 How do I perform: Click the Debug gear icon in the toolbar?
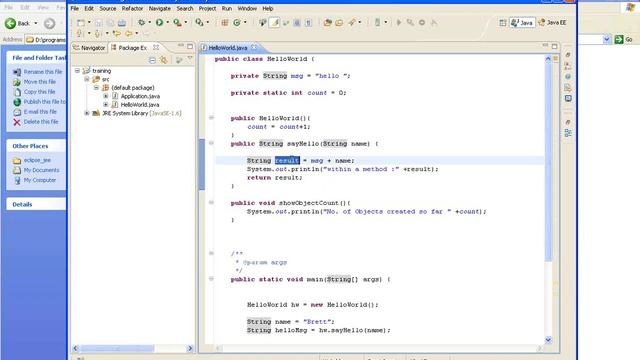tap(141, 22)
